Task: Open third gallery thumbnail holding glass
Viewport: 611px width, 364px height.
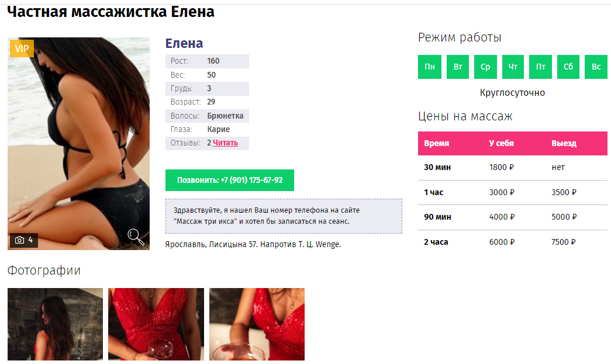Action: (x=257, y=324)
